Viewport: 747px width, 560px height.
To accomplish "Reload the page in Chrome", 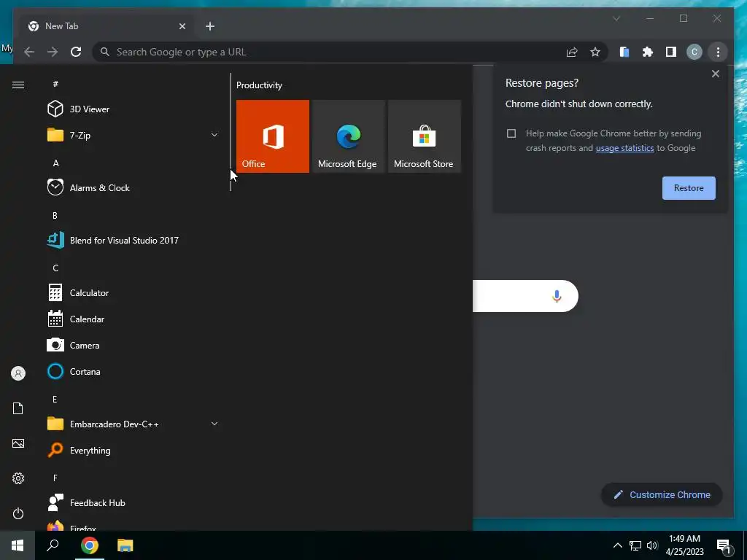I will coord(76,52).
